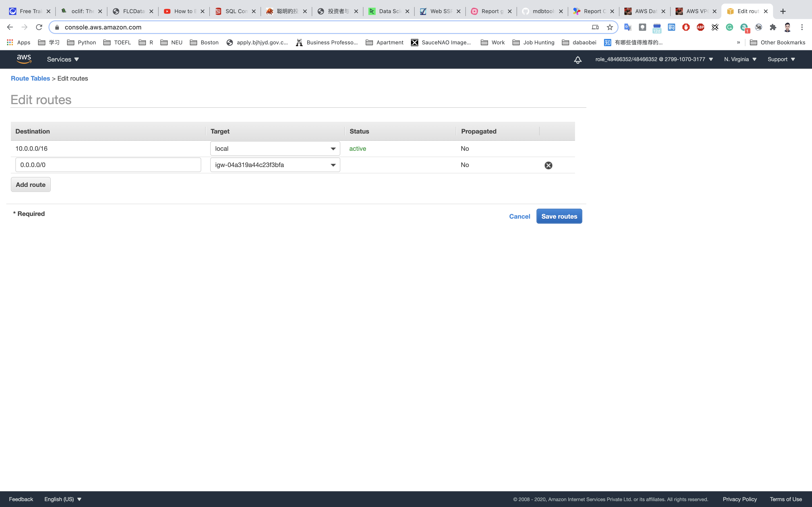Open the notifications bell icon

click(x=578, y=60)
